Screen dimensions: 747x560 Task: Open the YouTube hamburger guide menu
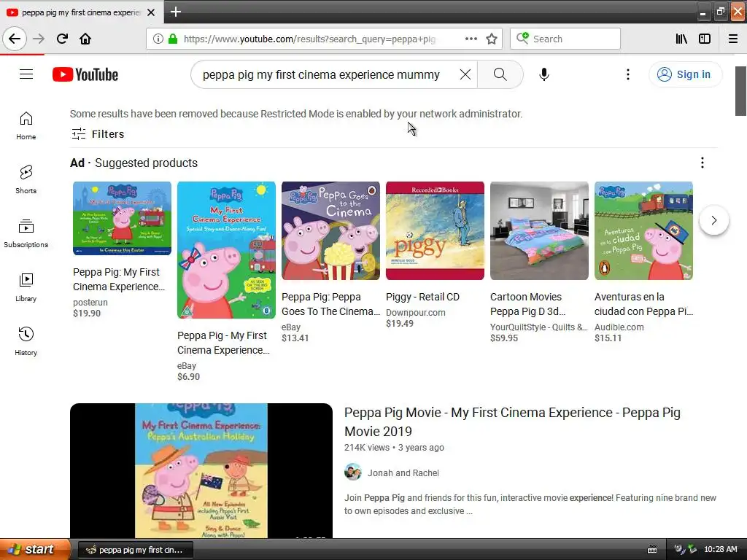pyautogui.click(x=26, y=74)
